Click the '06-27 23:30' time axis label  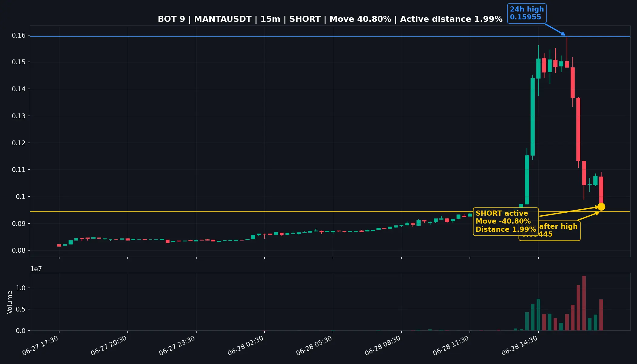[x=177, y=346]
